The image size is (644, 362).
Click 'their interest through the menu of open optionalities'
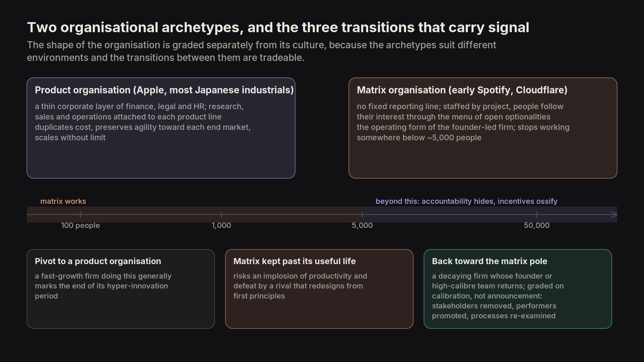(453, 117)
